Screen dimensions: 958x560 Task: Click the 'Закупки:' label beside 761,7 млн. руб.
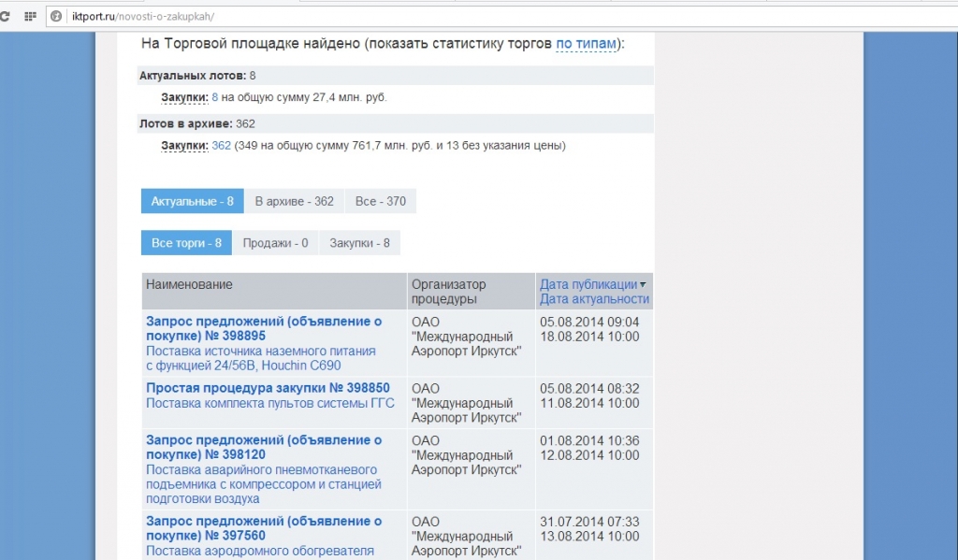[x=184, y=145]
